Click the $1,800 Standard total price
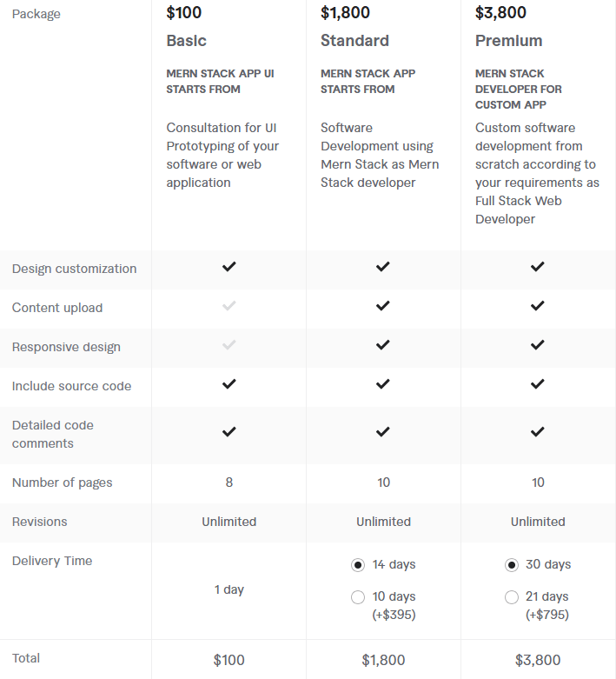The height and width of the screenshot is (679, 616). click(383, 660)
